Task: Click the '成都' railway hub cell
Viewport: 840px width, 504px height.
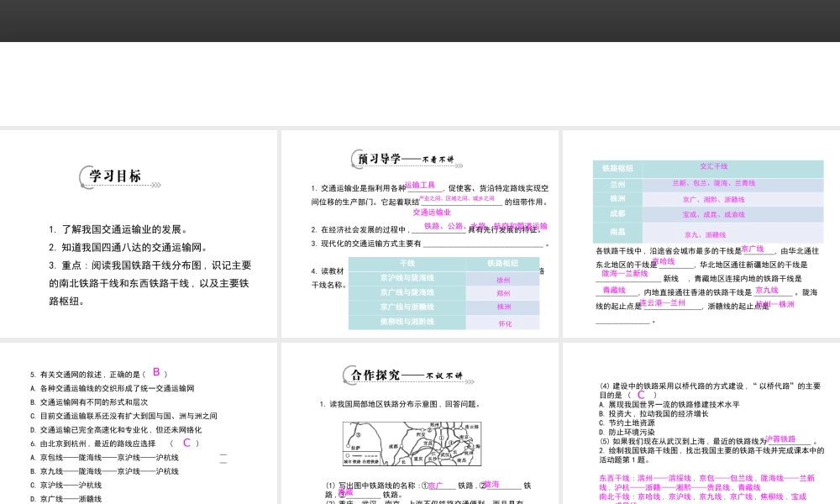Action: coord(617,213)
